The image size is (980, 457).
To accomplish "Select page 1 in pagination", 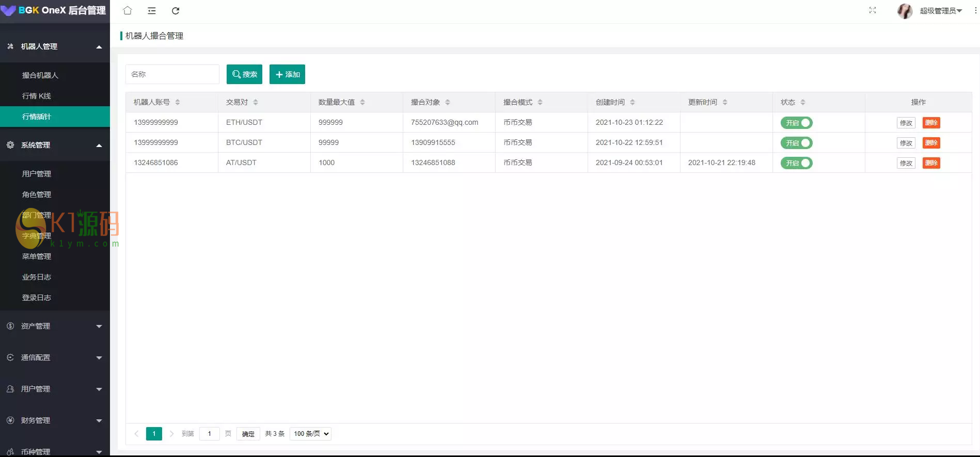I will (154, 434).
